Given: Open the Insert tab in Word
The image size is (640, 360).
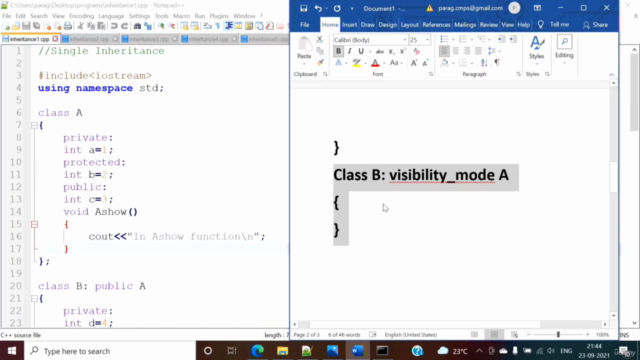Looking at the screenshot, I should [x=349, y=25].
